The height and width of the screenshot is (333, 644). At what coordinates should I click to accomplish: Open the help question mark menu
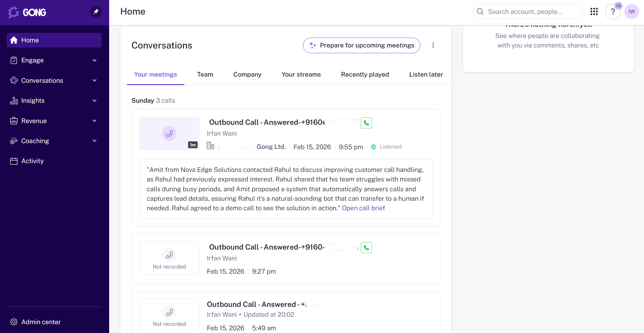tap(613, 12)
